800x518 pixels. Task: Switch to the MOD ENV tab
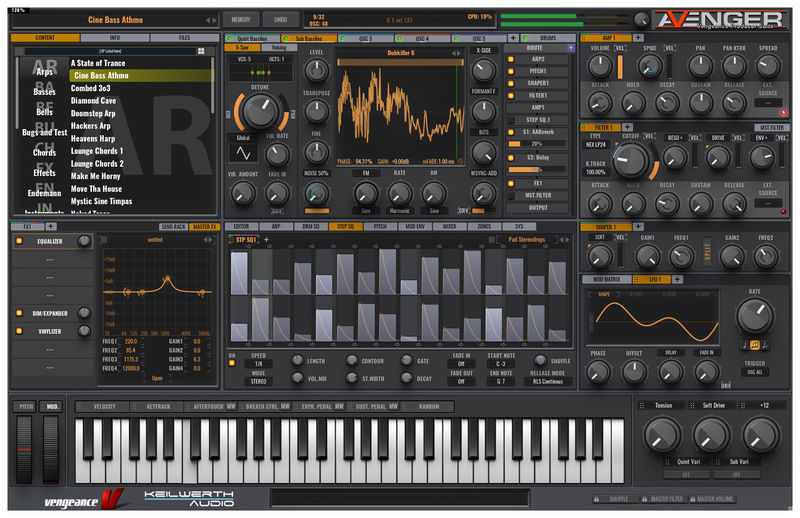point(415,227)
